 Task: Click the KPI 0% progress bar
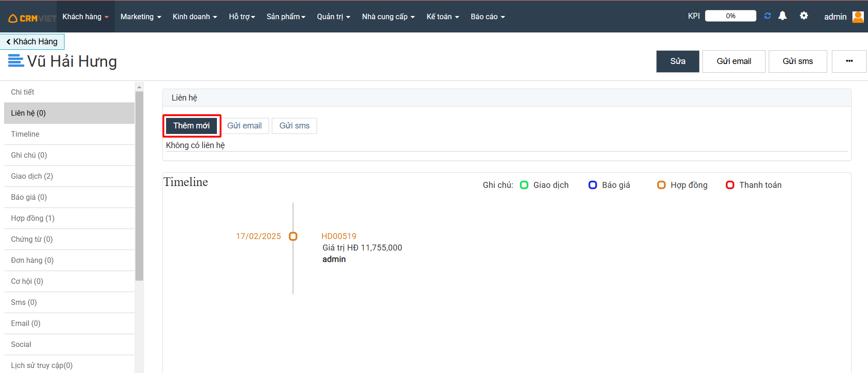tap(730, 16)
